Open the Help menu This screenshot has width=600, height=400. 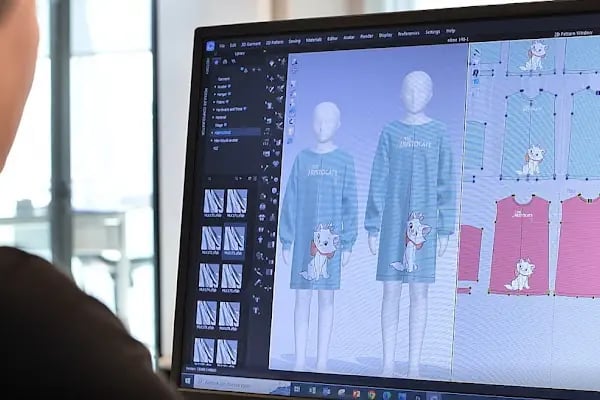coord(451,31)
